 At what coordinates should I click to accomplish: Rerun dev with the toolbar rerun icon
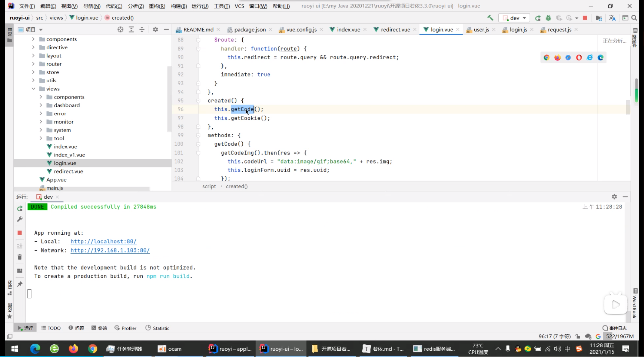point(538,18)
